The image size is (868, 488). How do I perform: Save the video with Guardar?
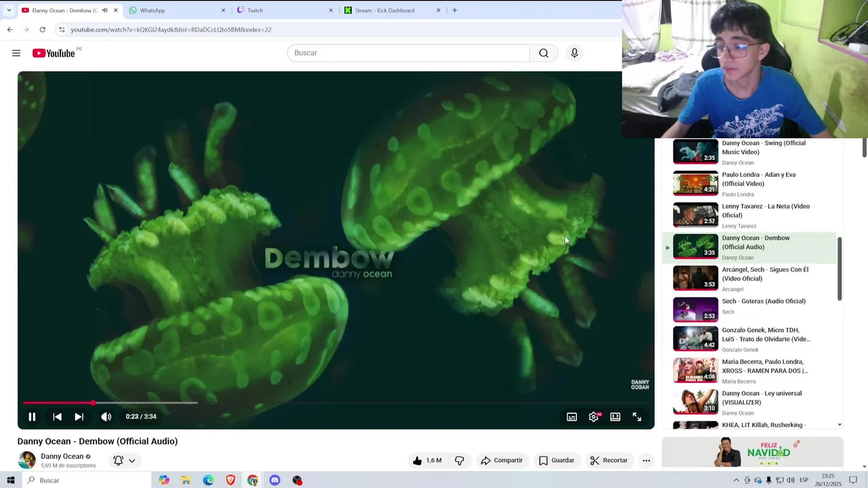click(557, 460)
